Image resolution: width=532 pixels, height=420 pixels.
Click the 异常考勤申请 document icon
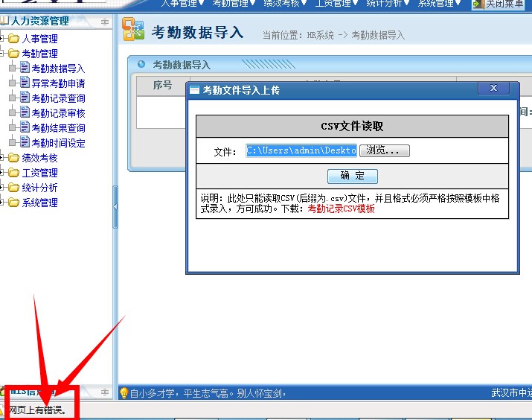25,83
